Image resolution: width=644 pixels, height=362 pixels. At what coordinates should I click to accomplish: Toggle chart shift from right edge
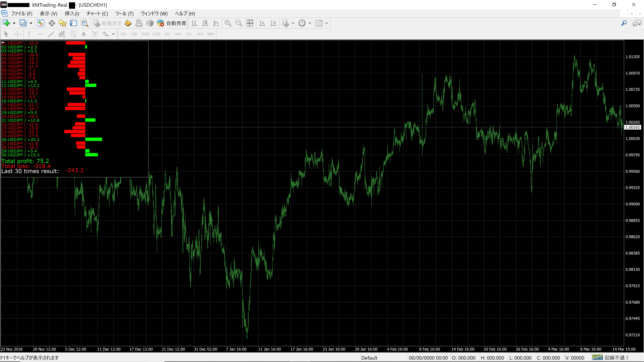click(273, 23)
